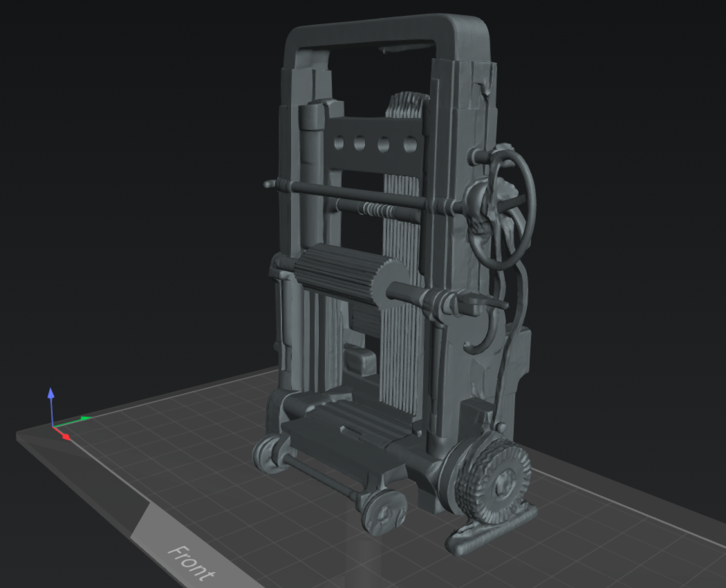Select the small front-center wheel
726x588 pixels.
coord(383,511)
